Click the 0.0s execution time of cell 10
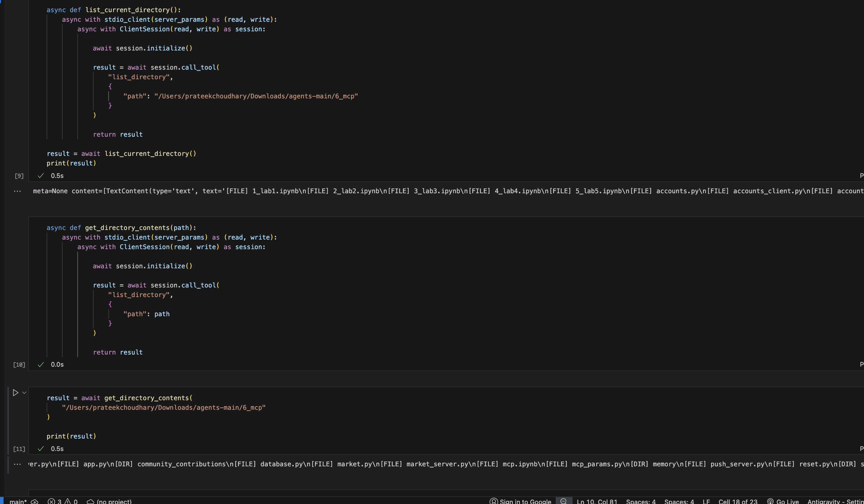 tap(57, 364)
